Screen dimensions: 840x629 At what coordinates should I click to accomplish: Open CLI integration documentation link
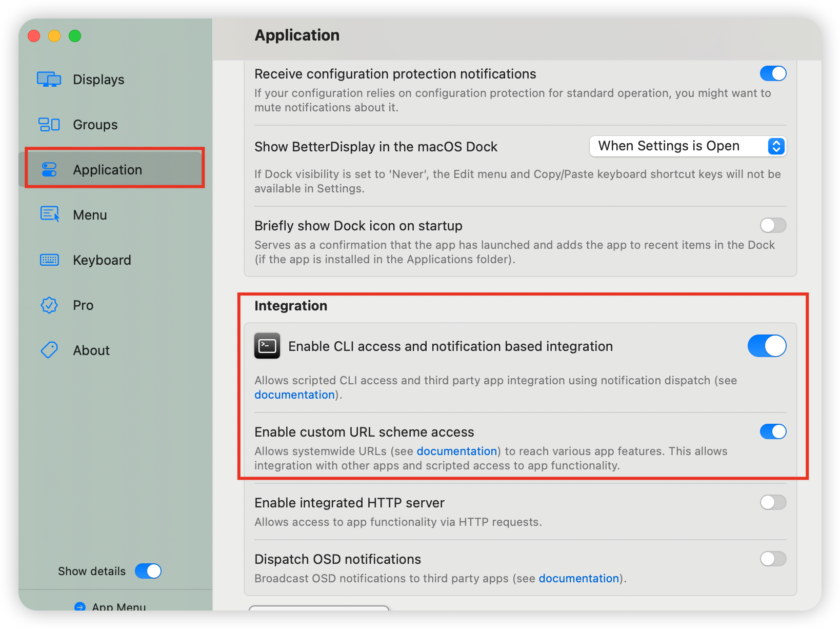[294, 395]
